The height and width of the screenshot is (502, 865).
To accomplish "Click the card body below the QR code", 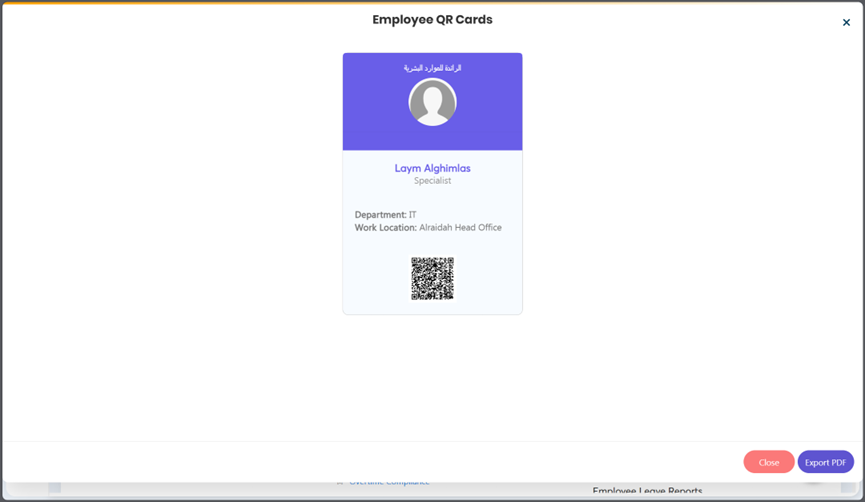I will pyautogui.click(x=432, y=307).
